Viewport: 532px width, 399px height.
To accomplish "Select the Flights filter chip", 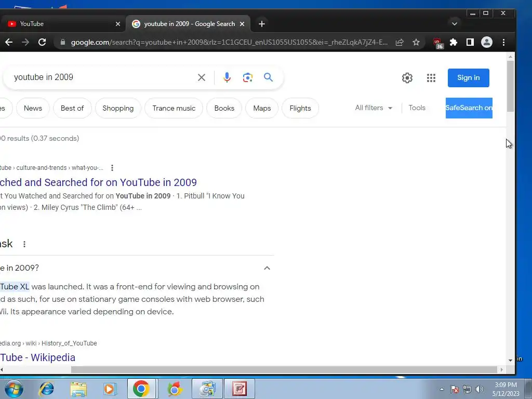I will coord(300,108).
